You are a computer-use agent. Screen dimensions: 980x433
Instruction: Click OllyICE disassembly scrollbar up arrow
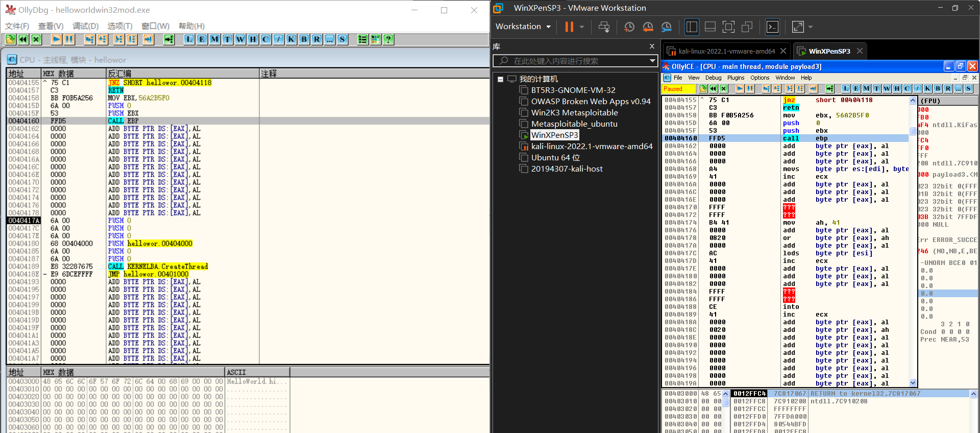913,101
